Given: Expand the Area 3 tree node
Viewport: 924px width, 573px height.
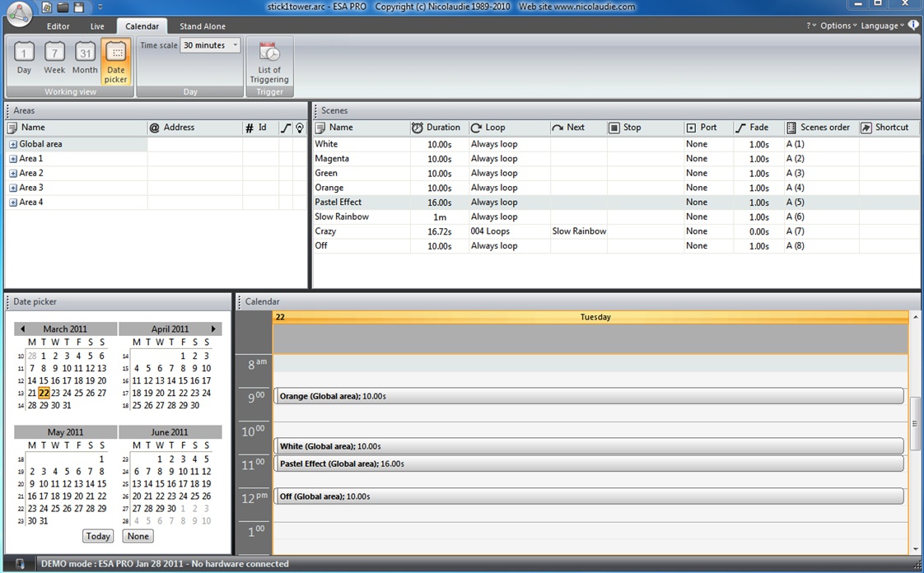Looking at the screenshot, I should [13, 188].
